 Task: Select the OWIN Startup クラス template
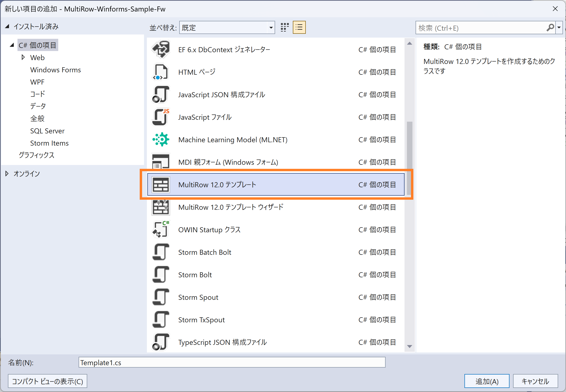pyautogui.click(x=276, y=230)
